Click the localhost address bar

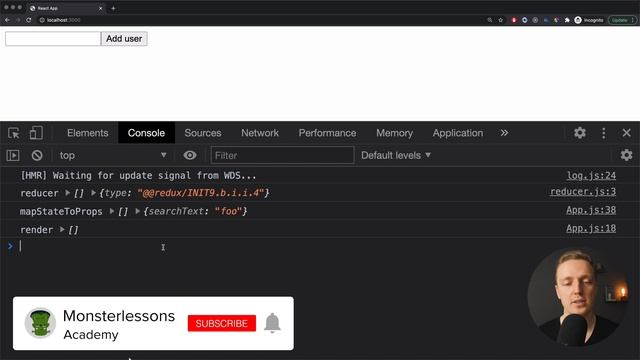pos(261,20)
